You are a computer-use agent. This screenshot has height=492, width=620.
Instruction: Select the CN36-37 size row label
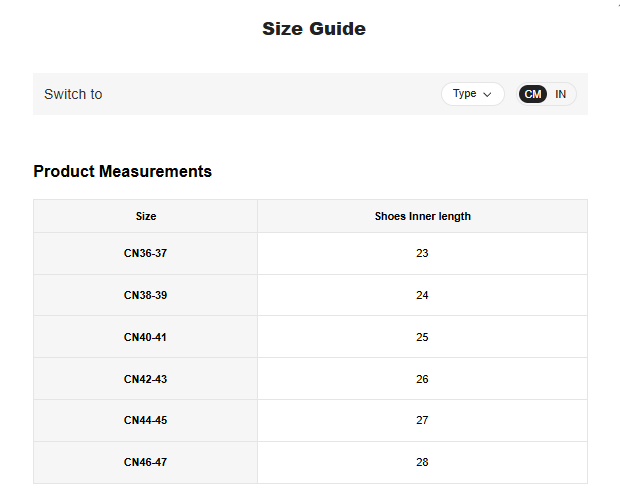click(146, 254)
